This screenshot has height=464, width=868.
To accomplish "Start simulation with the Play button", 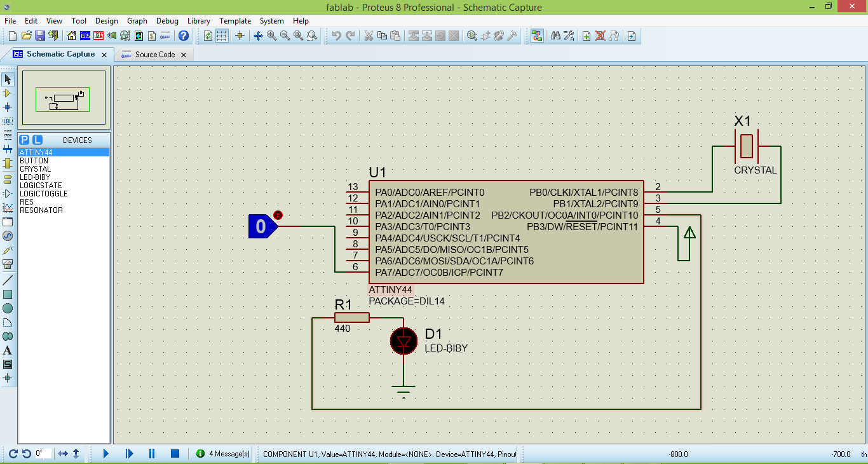I will coord(106,453).
